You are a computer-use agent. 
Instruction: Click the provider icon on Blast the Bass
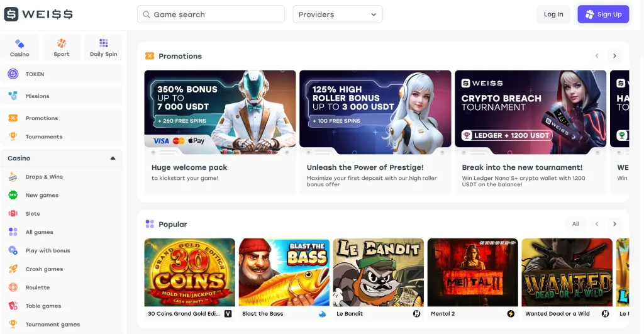pos(323,314)
